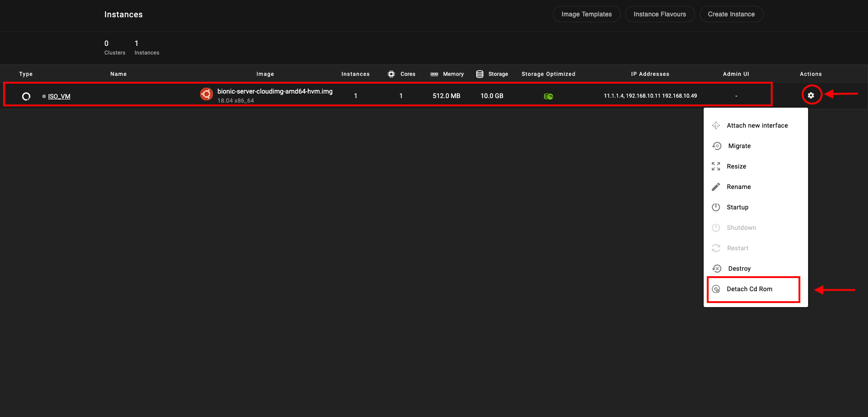Click the Resize expand-arrows icon
Image resolution: width=868 pixels, height=417 pixels.
[x=716, y=166]
